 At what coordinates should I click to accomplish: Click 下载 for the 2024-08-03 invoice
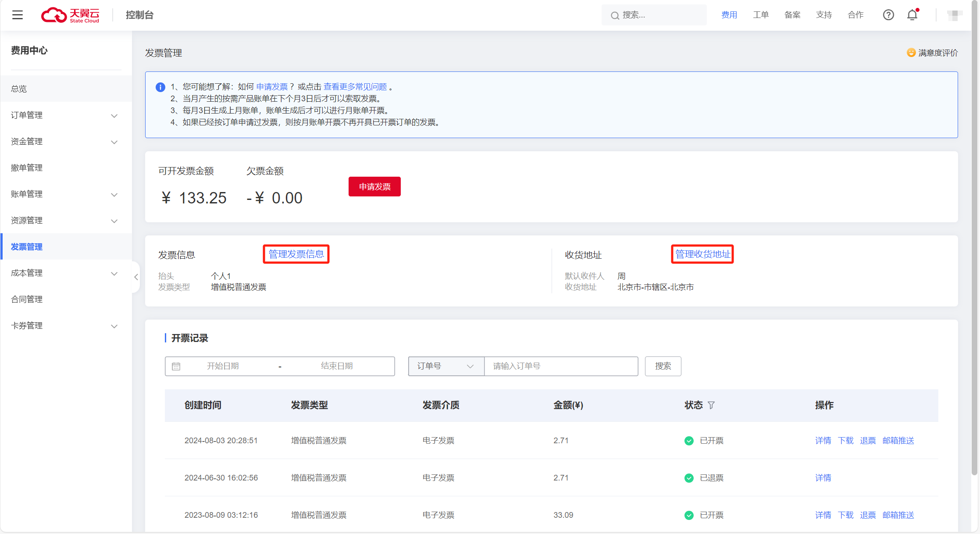pyautogui.click(x=845, y=441)
